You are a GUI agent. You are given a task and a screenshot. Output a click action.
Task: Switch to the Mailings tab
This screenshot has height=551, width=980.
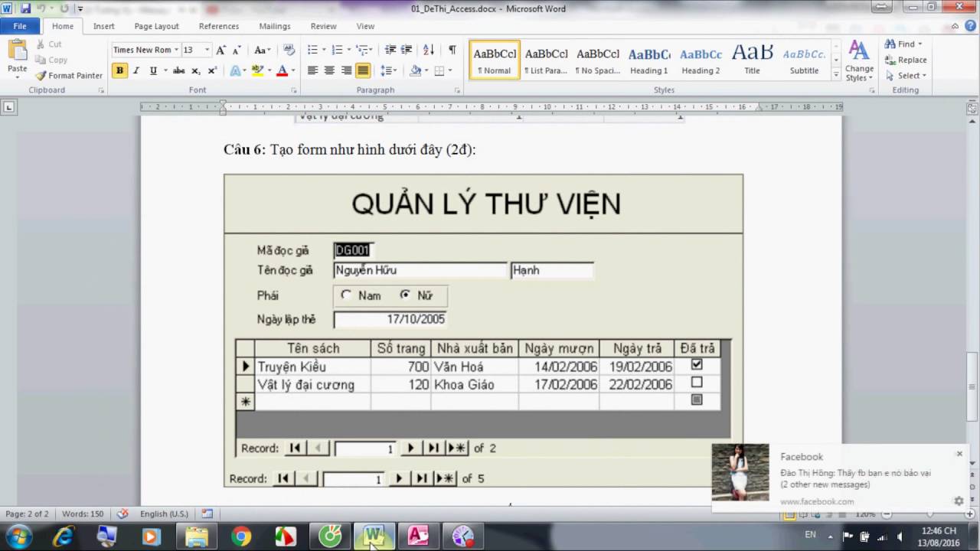tap(275, 26)
